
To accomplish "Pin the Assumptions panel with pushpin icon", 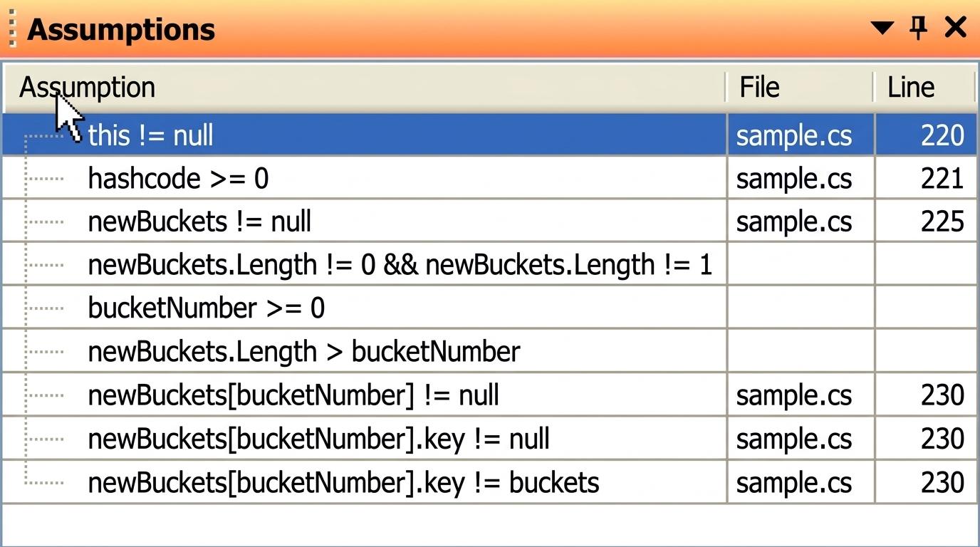I will [x=919, y=28].
